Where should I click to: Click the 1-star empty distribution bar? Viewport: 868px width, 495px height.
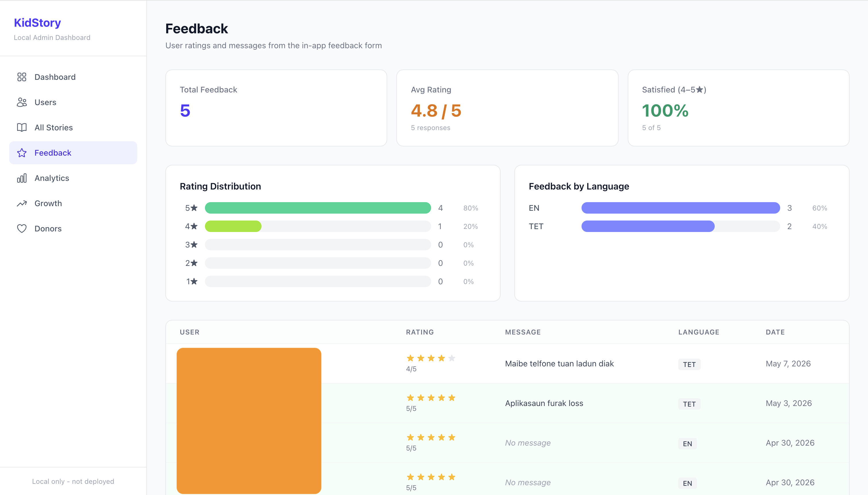click(318, 281)
